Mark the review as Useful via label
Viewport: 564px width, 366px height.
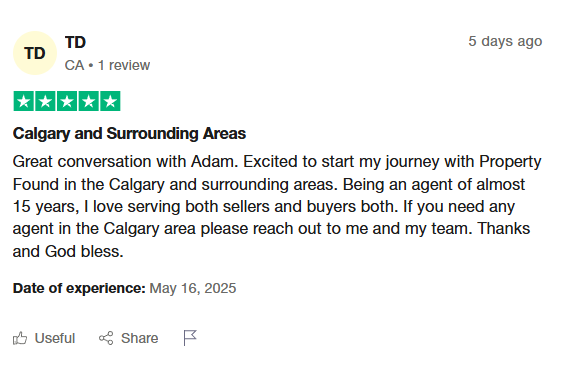tap(55, 338)
